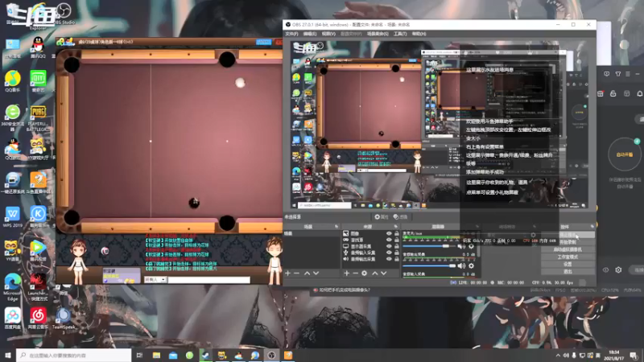Mute the 音频输出采集 mixer speaker icon
644x362 pixels.
pyautogui.click(x=461, y=266)
